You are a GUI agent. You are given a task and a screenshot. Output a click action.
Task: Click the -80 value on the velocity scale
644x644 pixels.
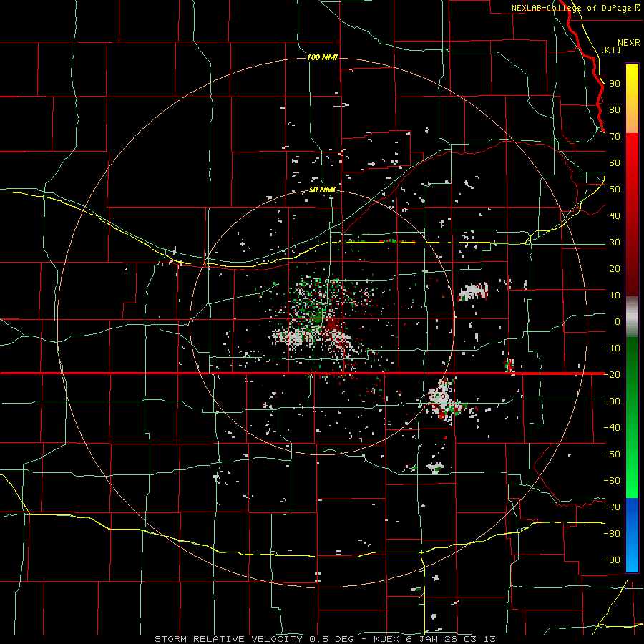pos(612,534)
